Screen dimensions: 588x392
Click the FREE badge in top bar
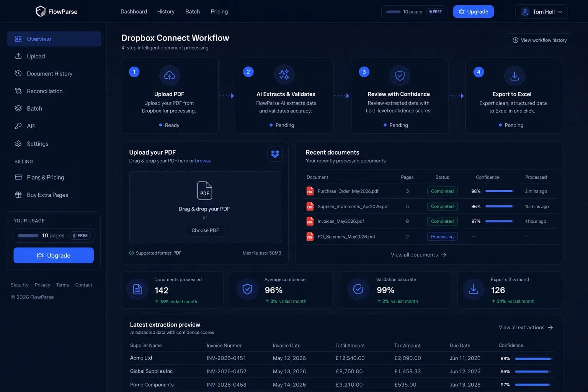point(435,11)
